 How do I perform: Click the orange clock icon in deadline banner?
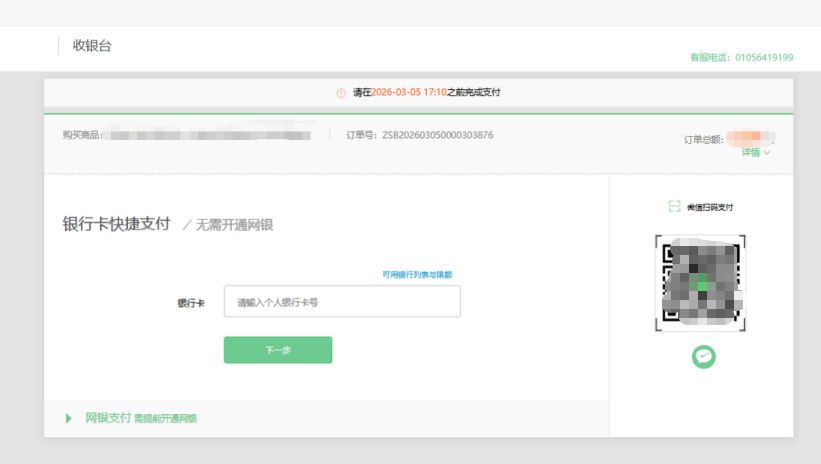pyautogui.click(x=341, y=93)
